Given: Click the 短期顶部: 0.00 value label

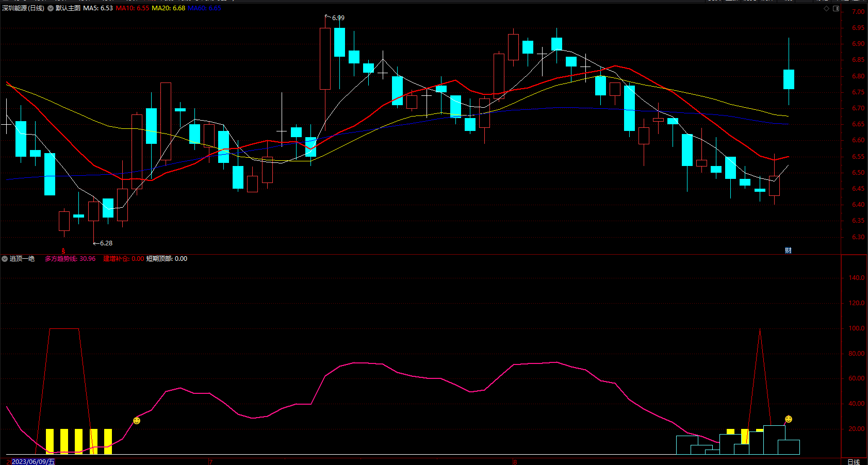Looking at the screenshot, I should coord(167,259).
